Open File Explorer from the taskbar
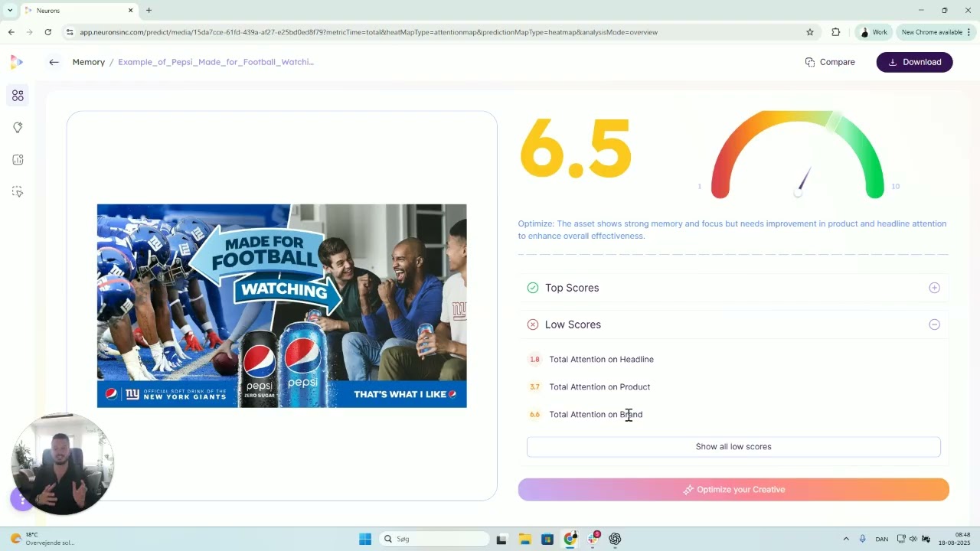Viewport: 980px width, 551px height. click(x=524, y=539)
